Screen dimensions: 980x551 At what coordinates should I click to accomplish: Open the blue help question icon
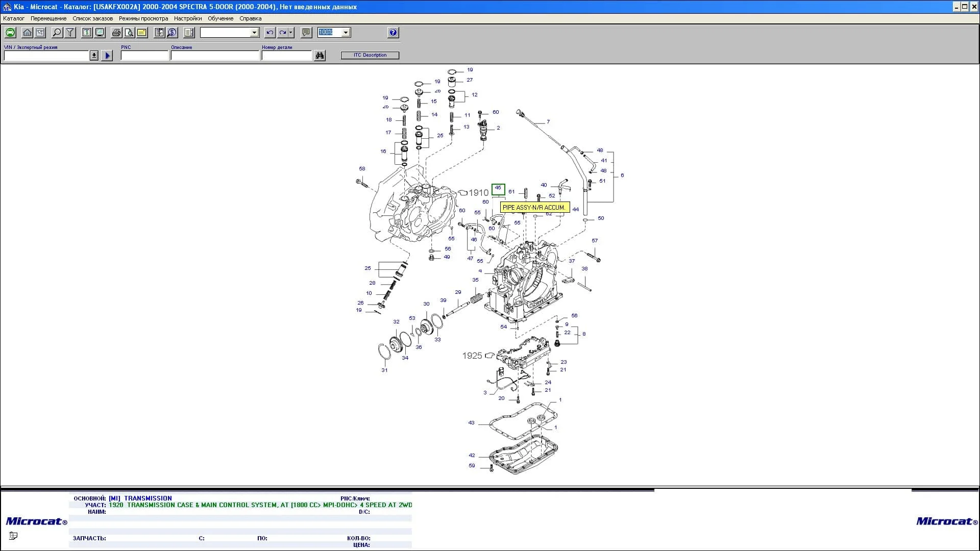pos(393,33)
